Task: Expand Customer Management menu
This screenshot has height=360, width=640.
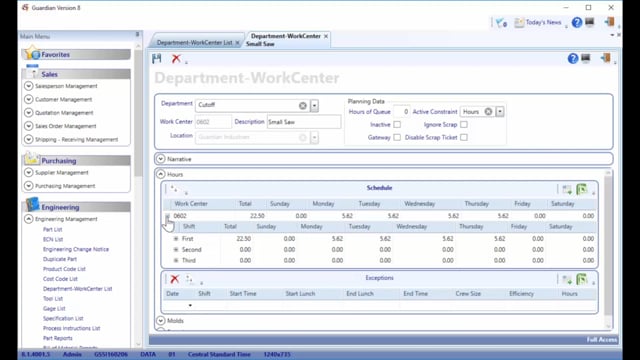Action: 29,99
